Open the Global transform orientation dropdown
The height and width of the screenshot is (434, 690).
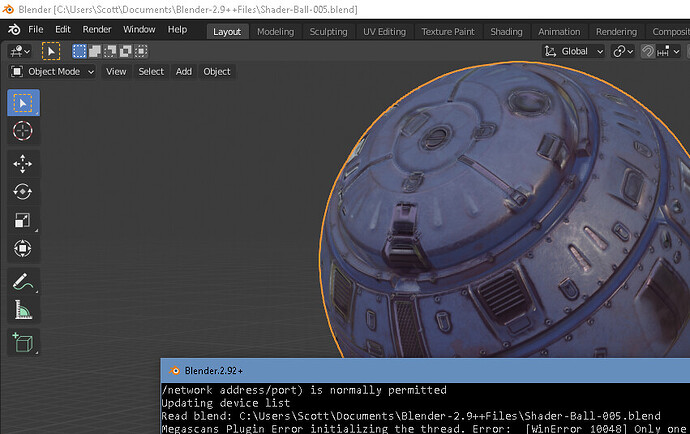click(573, 51)
